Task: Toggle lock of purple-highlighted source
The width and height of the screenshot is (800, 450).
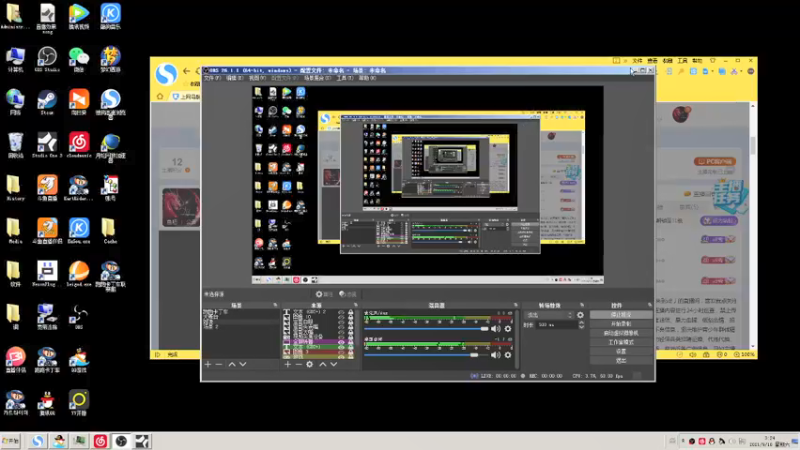Action: pos(351,342)
